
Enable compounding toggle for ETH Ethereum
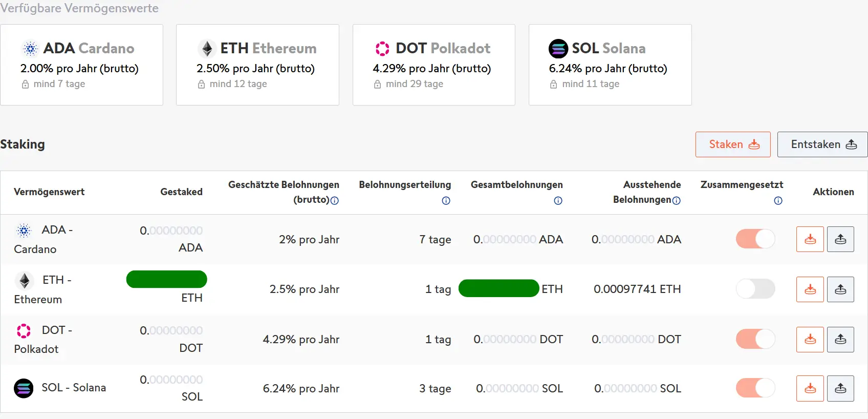click(755, 289)
